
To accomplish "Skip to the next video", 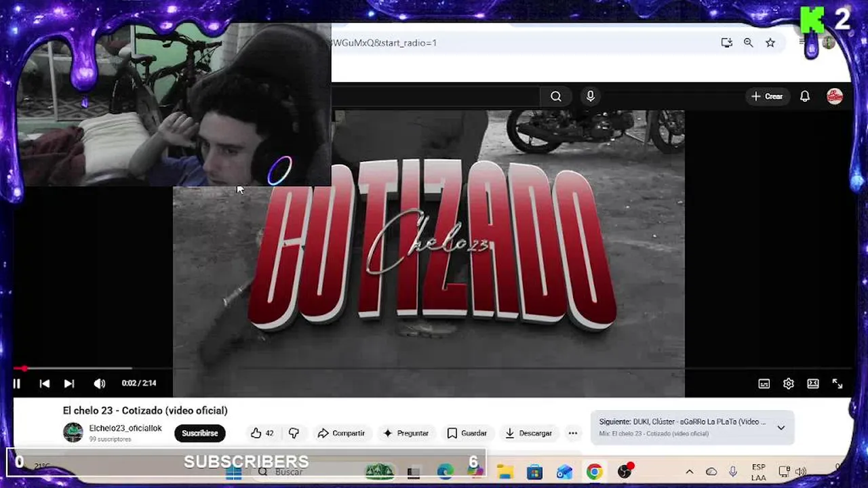I will (x=69, y=384).
